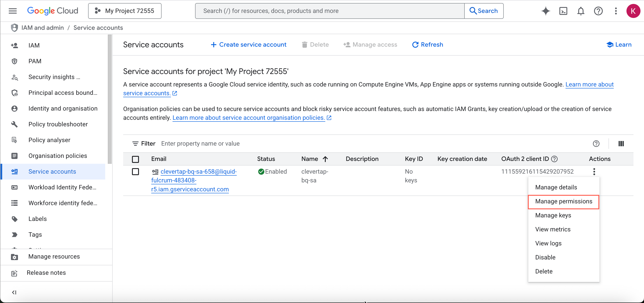Toggle Name column sort arrow

coord(325,159)
